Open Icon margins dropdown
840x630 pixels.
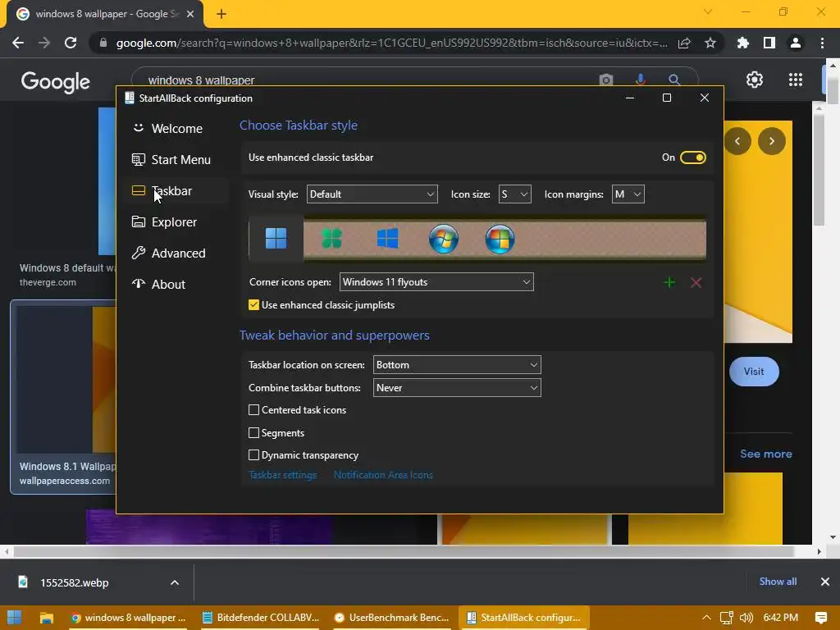(x=628, y=194)
